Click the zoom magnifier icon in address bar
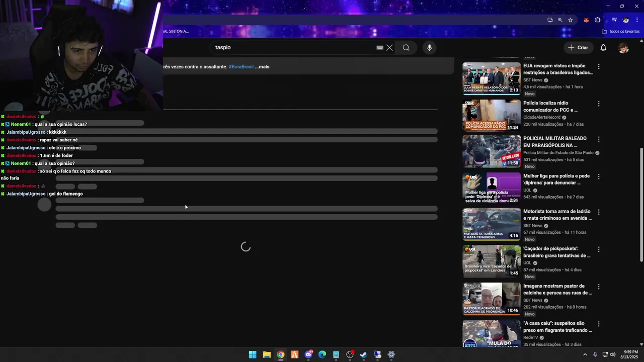 coord(560,20)
